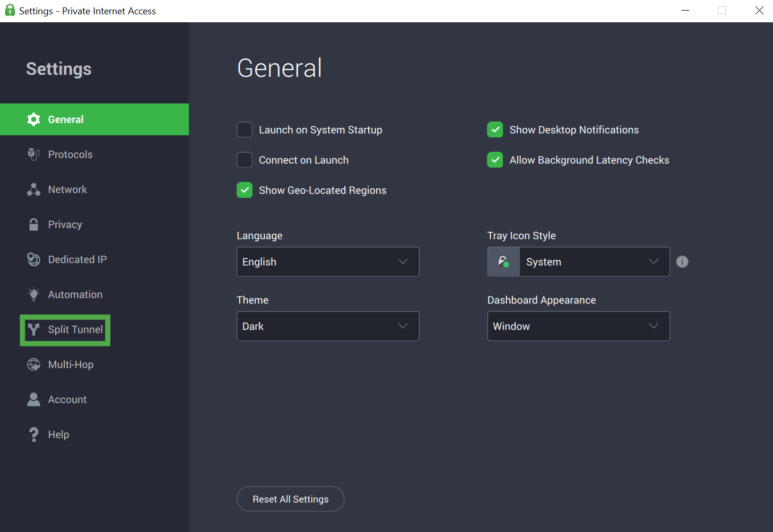Image resolution: width=773 pixels, height=532 pixels.
Task: Click the Network nodes icon
Action: pos(33,189)
